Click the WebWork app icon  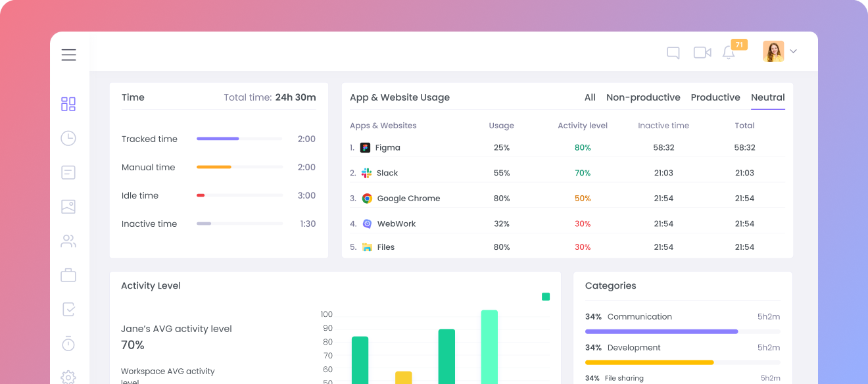click(367, 224)
